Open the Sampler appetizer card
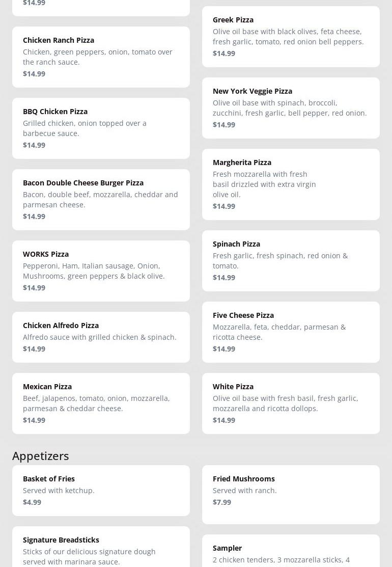 (291, 552)
